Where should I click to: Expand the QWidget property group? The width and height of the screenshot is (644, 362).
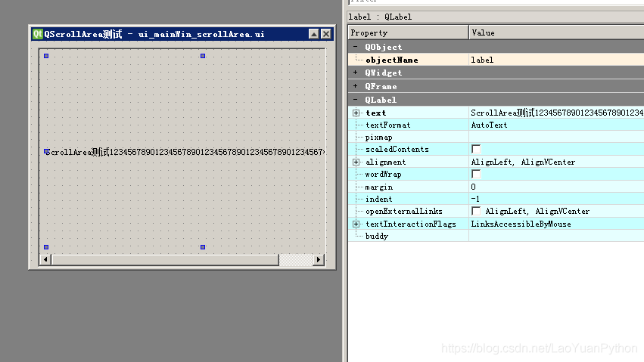tap(356, 73)
